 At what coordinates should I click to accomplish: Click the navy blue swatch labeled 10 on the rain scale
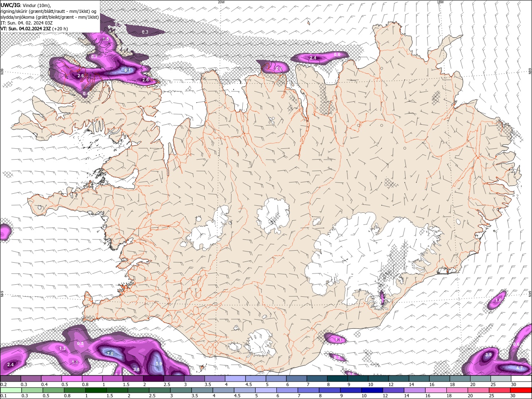[x=372, y=390]
